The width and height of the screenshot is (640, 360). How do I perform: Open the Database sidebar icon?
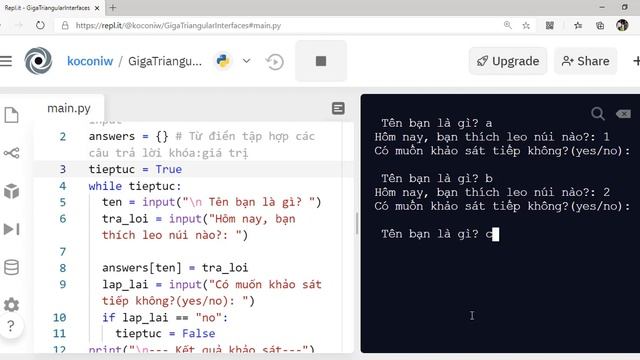click(11, 267)
